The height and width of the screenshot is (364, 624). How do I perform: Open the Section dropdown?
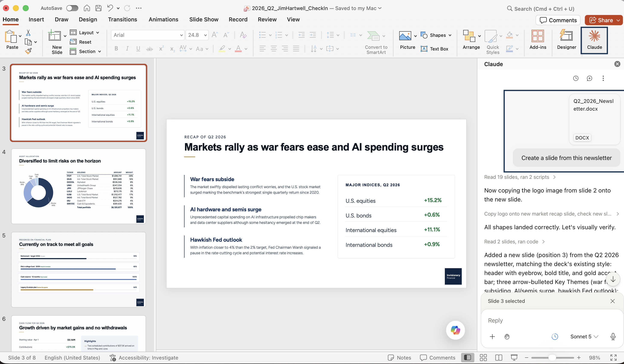(86, 52)
